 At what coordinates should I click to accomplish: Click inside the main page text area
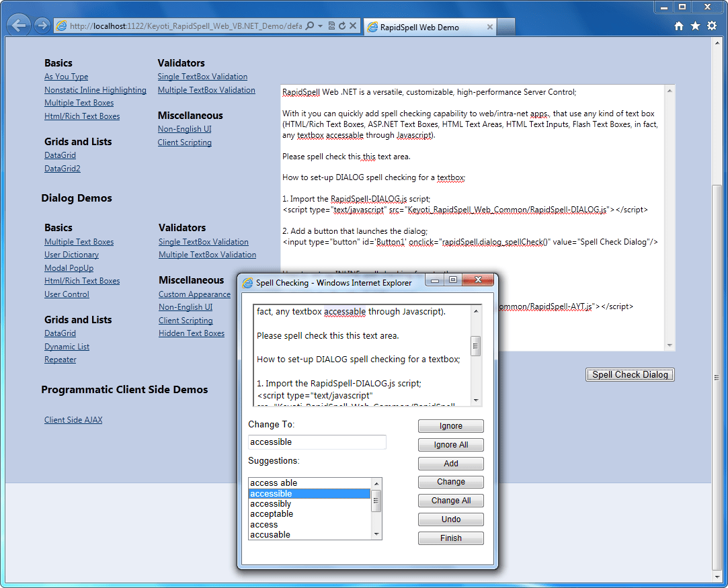pos(473,218)
